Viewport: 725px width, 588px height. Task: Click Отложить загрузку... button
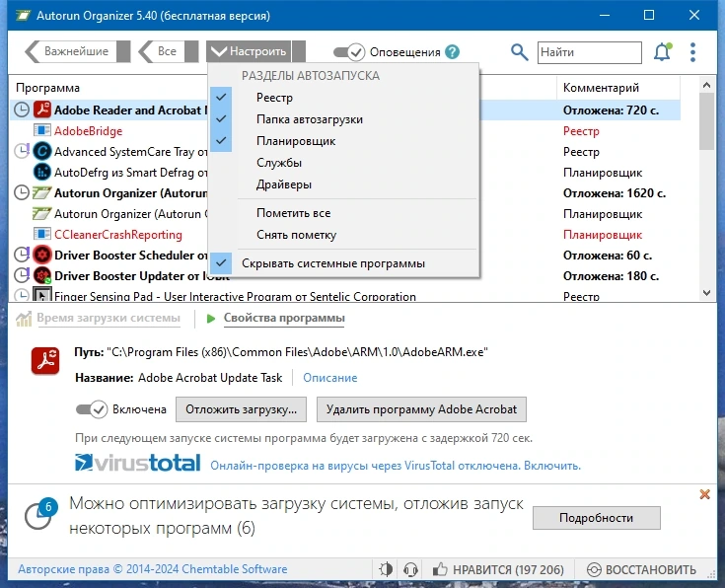(x=241, y=409)
